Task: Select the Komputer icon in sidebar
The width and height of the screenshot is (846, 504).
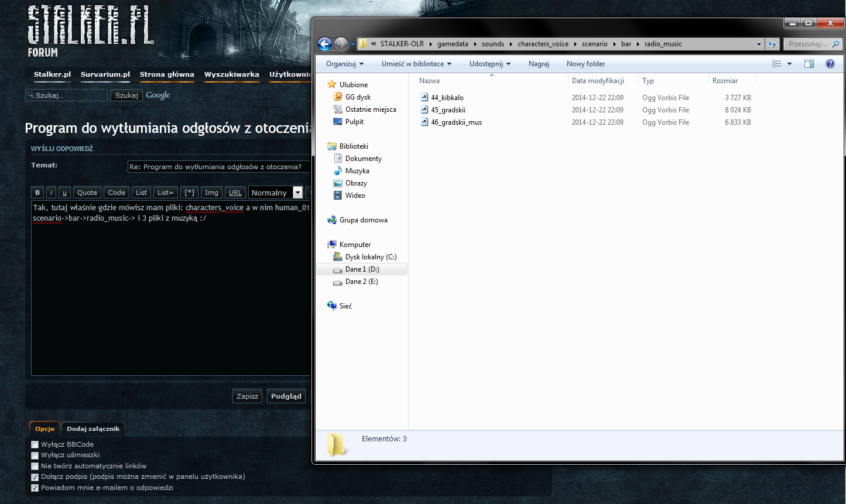Action: 332,244
